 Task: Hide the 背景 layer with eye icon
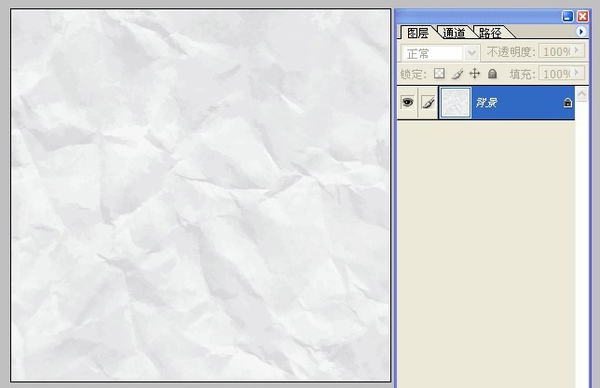pyautogui.click(x=408, y=102)
